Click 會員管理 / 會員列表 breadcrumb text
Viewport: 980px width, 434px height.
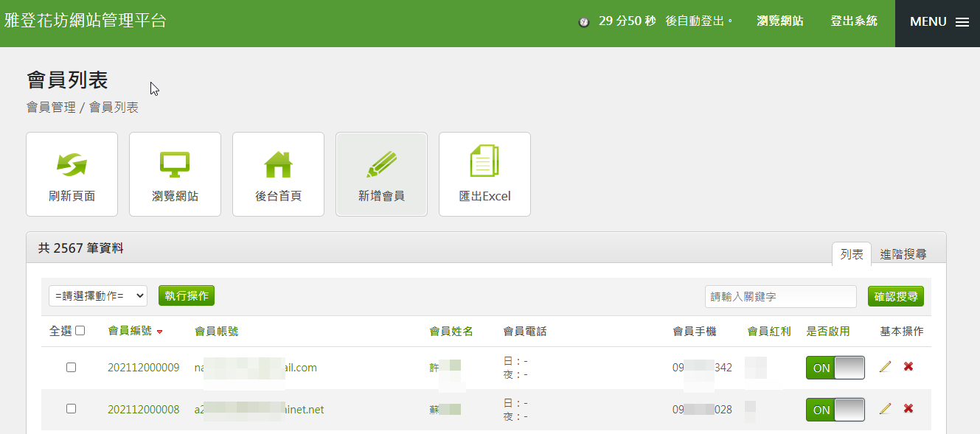pos(83,108)
